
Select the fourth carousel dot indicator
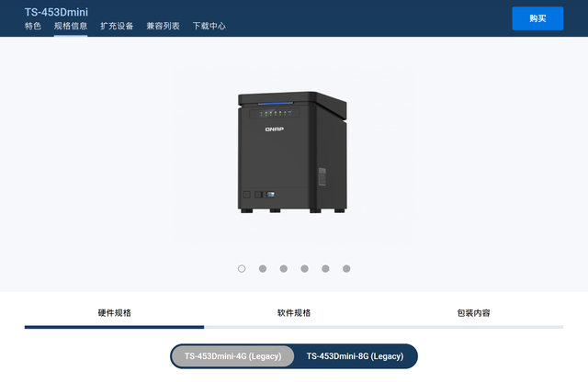click(304, 268)
